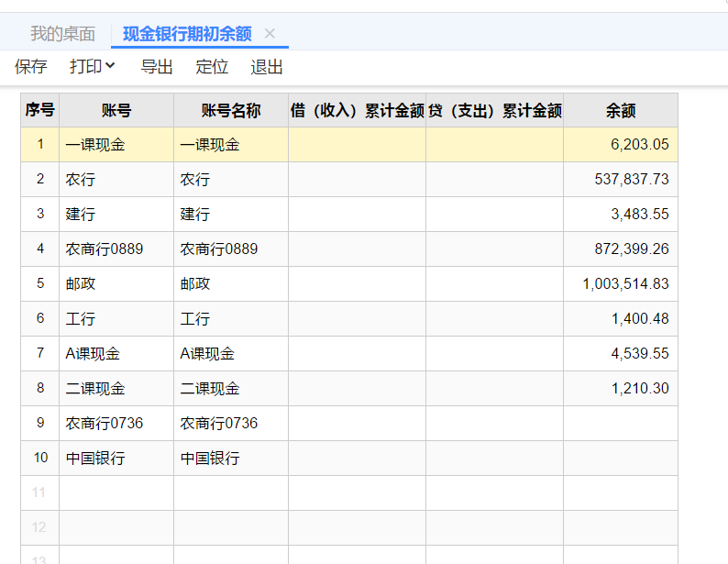The image size is (728, 564).
Task: Select the 农行 account name cell
Action: coord(231,179)
